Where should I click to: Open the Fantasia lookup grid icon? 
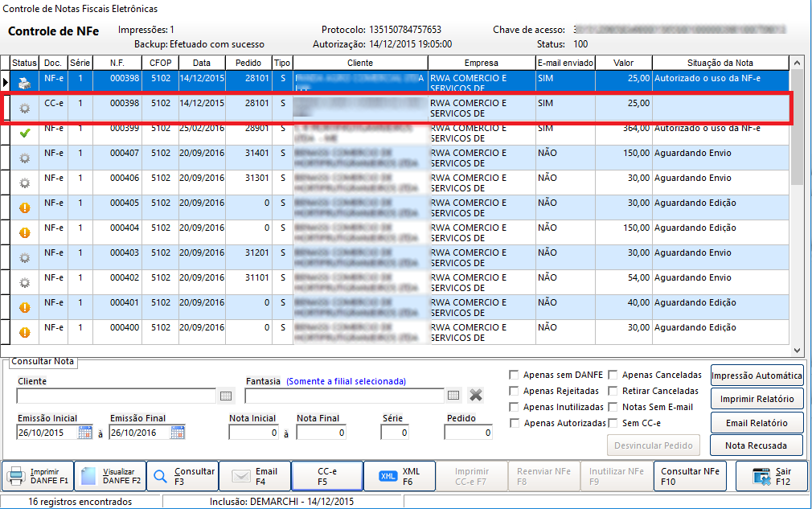pyautogui.click(x=453, y=396)
